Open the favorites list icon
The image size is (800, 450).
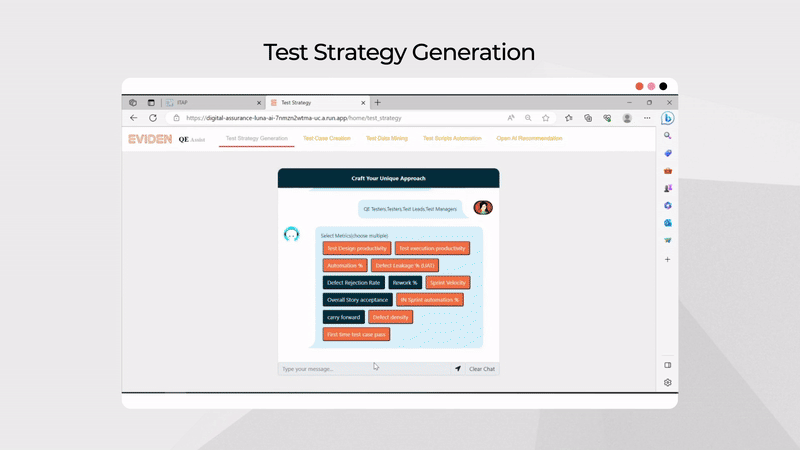click(x=569, y=118)
